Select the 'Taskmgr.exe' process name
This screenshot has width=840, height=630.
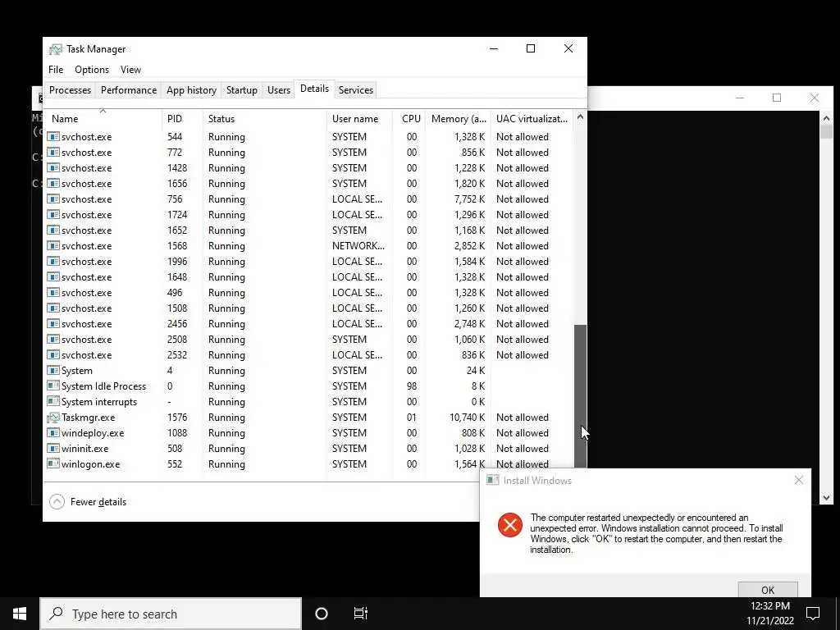tap(88, 418)
